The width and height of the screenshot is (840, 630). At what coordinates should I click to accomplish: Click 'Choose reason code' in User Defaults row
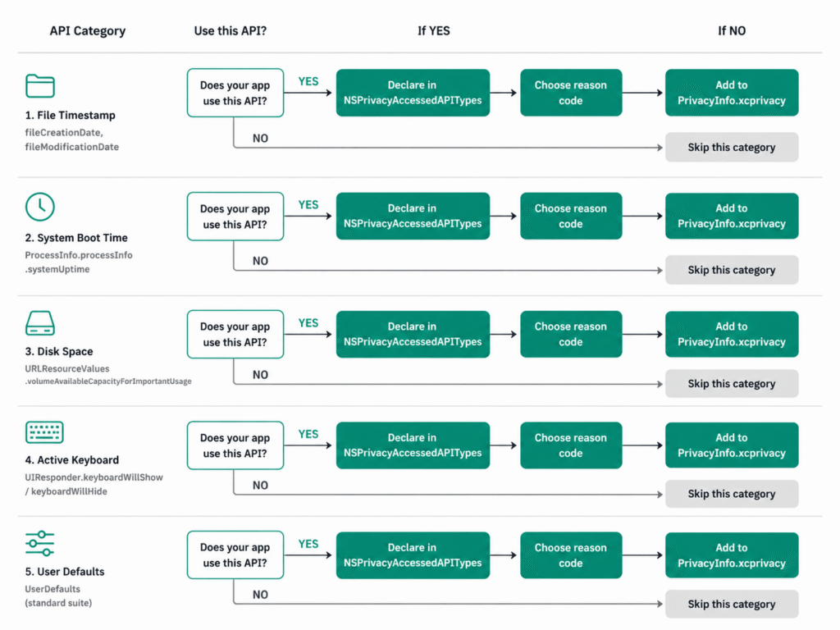571,555
